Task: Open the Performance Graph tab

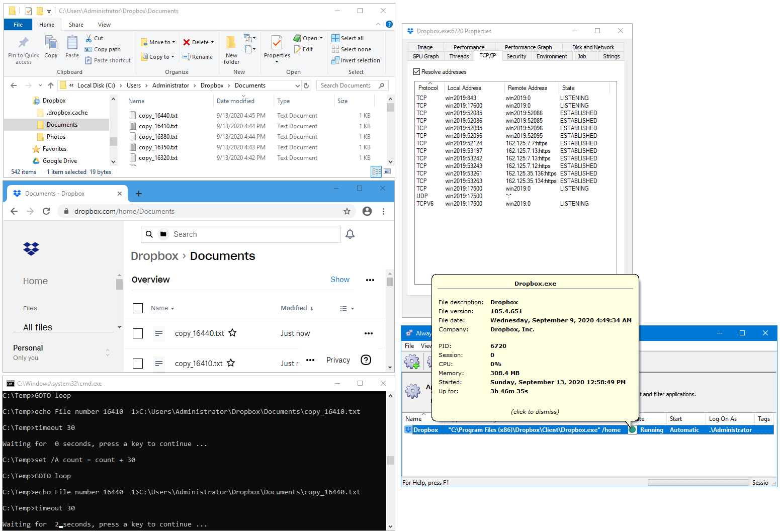Action: pos(528,47)
